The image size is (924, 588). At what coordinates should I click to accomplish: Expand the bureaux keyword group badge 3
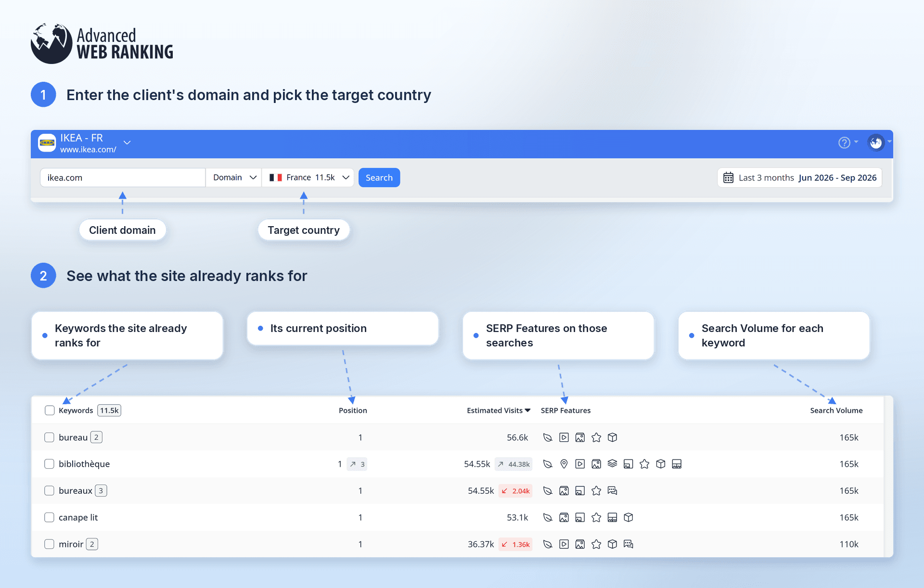pyautogui.click(x=101, y=491)
